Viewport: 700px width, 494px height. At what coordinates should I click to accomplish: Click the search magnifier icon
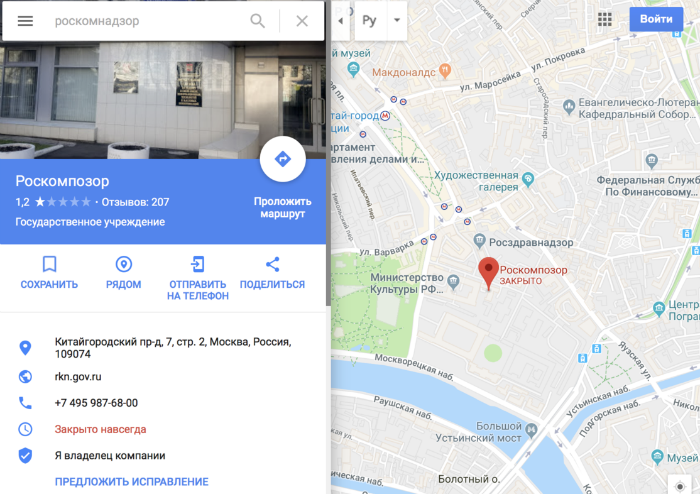pyautogui.click(x=258, y=21)
